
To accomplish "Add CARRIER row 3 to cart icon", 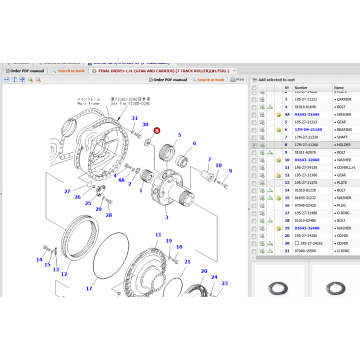I will (262, 99).
